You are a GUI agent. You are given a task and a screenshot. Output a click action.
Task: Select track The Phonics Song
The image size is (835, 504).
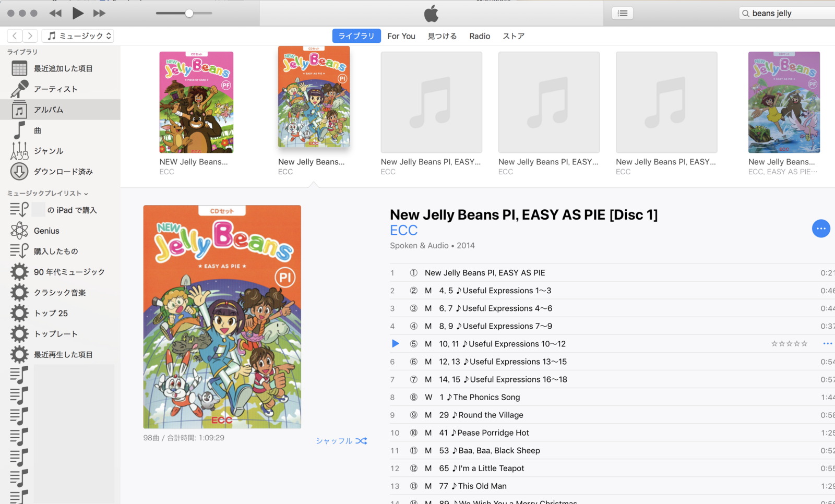(612, 397)
